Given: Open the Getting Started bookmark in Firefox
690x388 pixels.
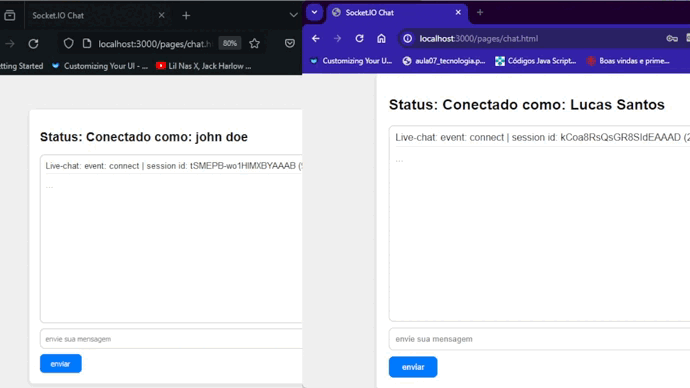Looking at the screenshot, I should click(x=22, y=66).
